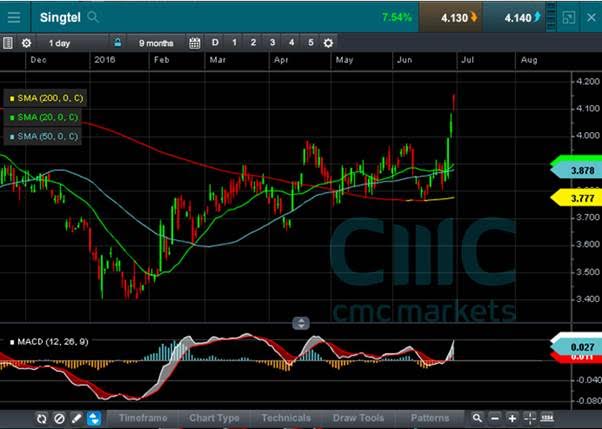Click the 4.140 buy price box
The image size is (602, 429).
[x=516, y=18]
